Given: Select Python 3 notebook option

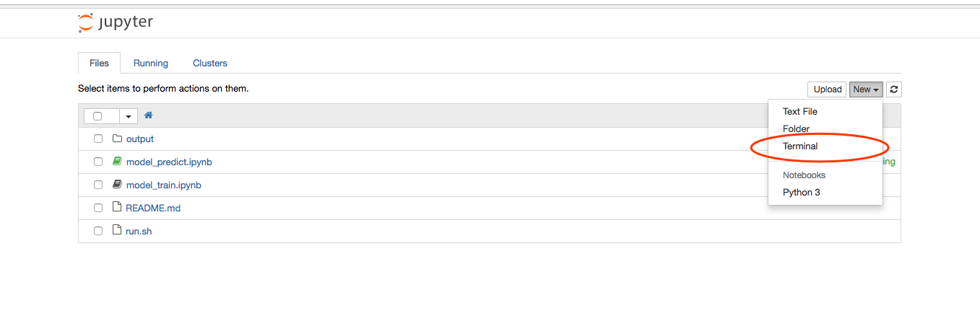Looking at the screenshot, I should click(x=802, y=192).
